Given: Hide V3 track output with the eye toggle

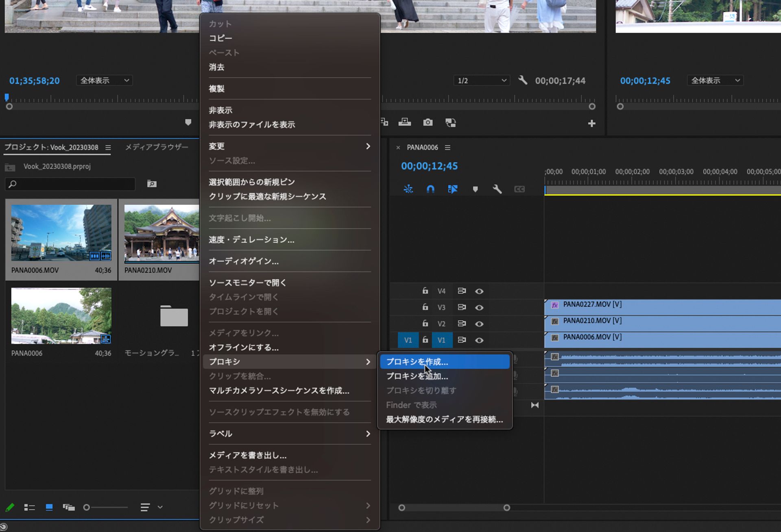Looking at the screenshot, I should pos(479,307).
